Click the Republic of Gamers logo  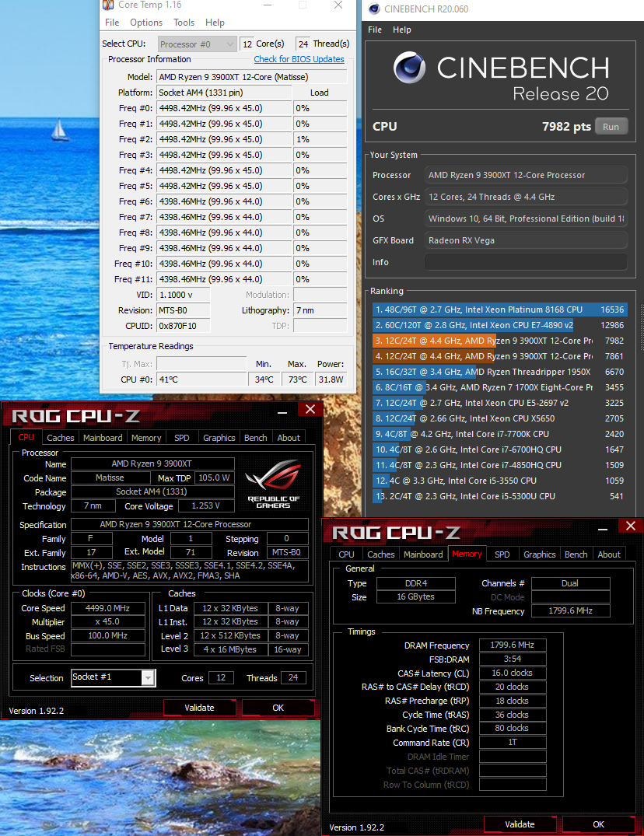click(274, 484)
